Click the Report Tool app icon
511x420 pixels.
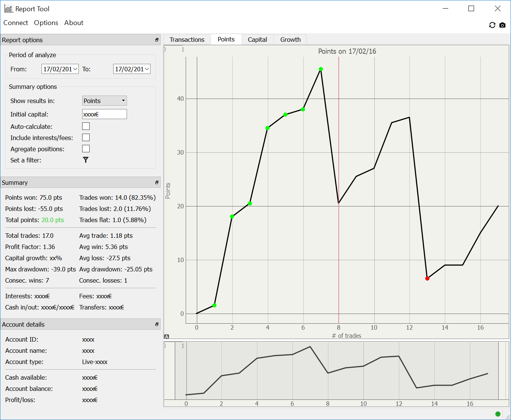click(x=9, y=9)
